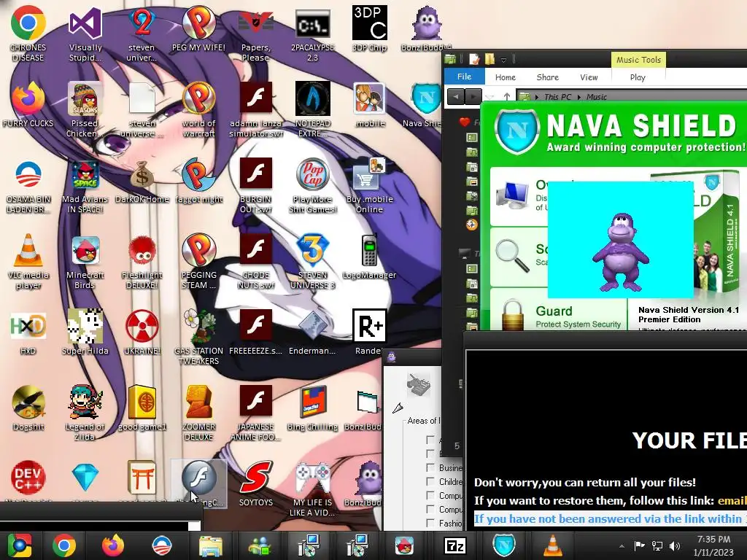Click the Favorites heart in Explorer sidebar

point(465,122)
